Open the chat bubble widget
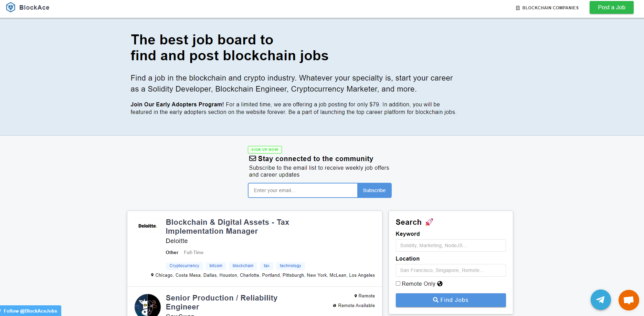This screenshot has width=644, height=316. coord(629,300)
